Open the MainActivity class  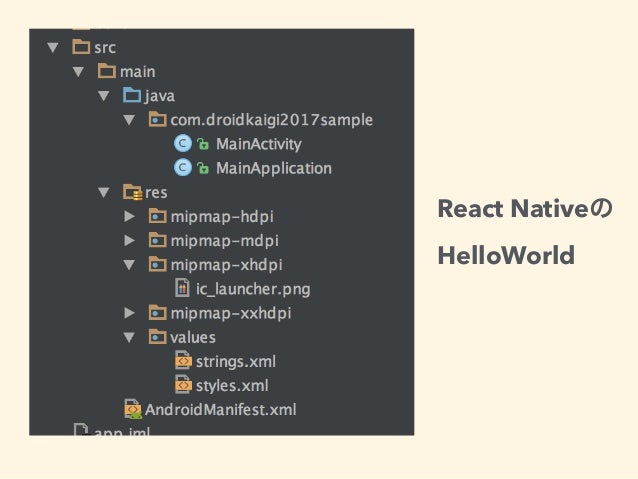[259, 144]
